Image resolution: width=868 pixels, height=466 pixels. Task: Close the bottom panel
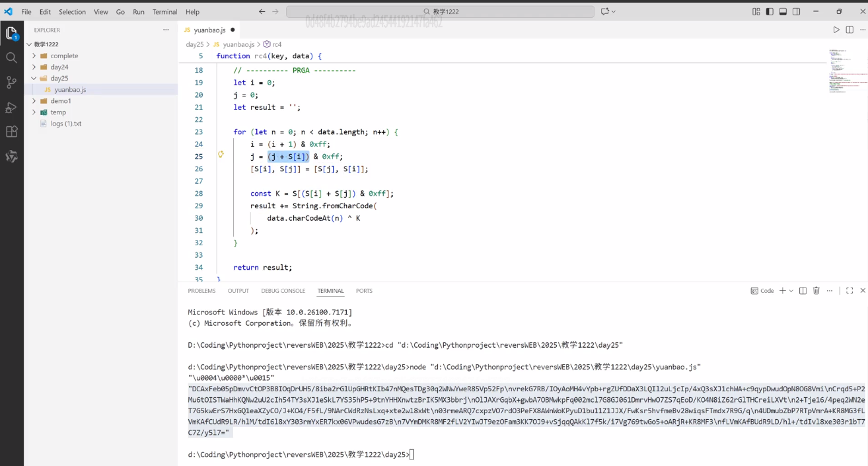(x=862, y=291)
